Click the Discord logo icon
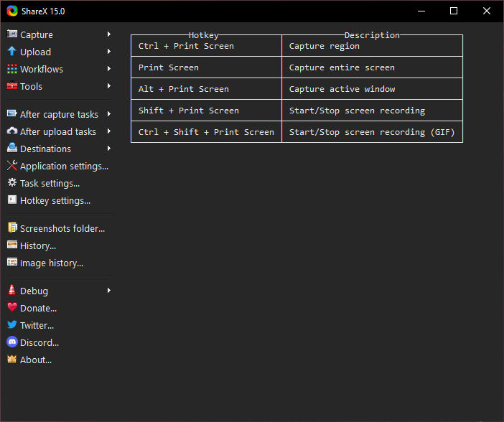 pos(12,342)
